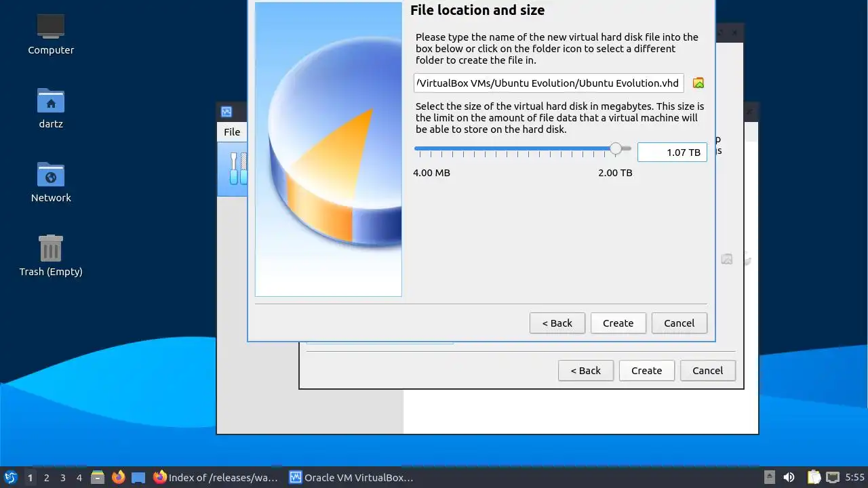This screenshot has width=868, height=488.
Task: Click the 'File location and size' heading
Action: [x=477, y=10]
